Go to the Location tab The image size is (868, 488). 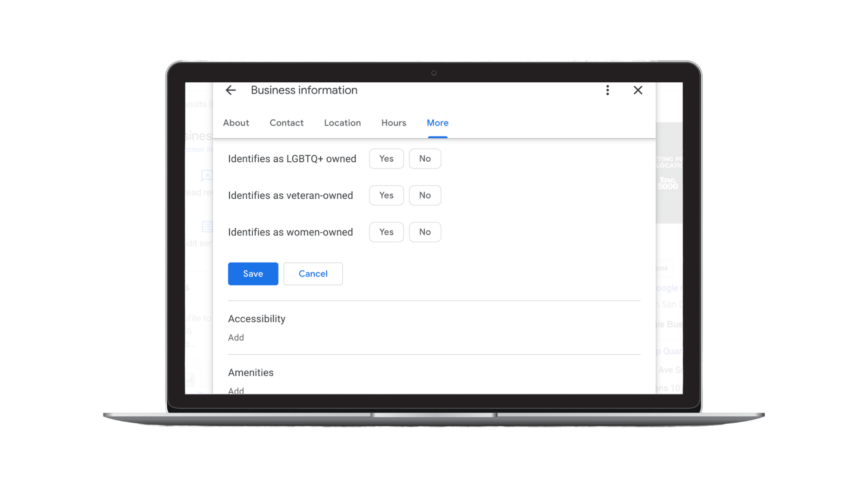coord(342,123)
